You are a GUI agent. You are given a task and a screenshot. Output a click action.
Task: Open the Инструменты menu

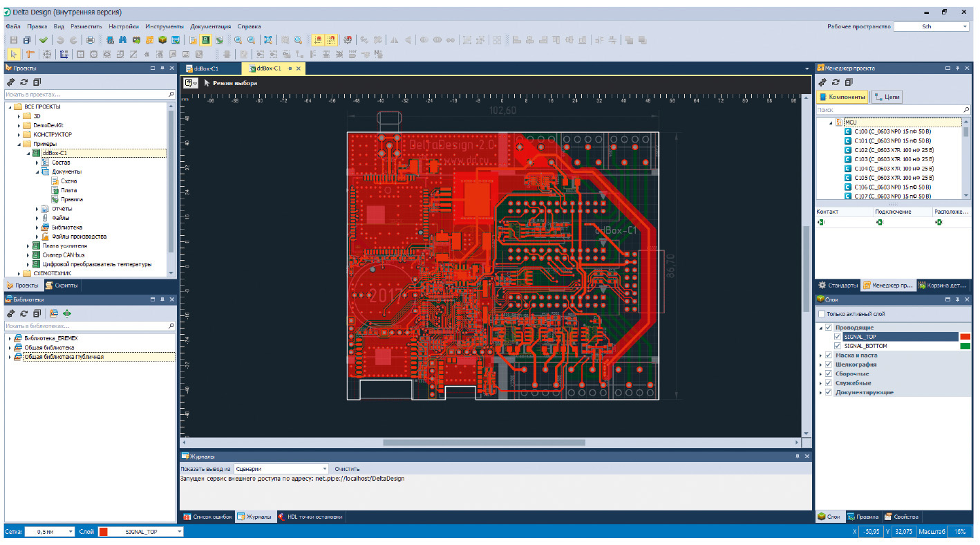[164, 26]
